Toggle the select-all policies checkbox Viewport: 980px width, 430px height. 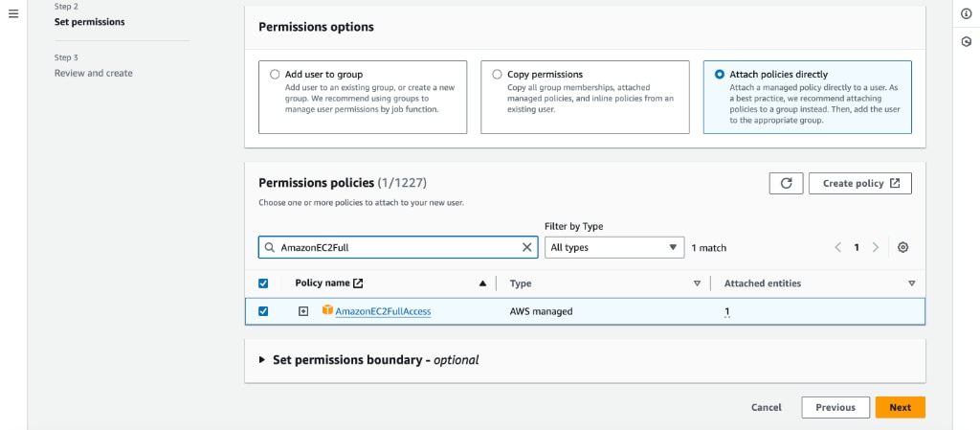pyautogui.click(x=263, y=283)
